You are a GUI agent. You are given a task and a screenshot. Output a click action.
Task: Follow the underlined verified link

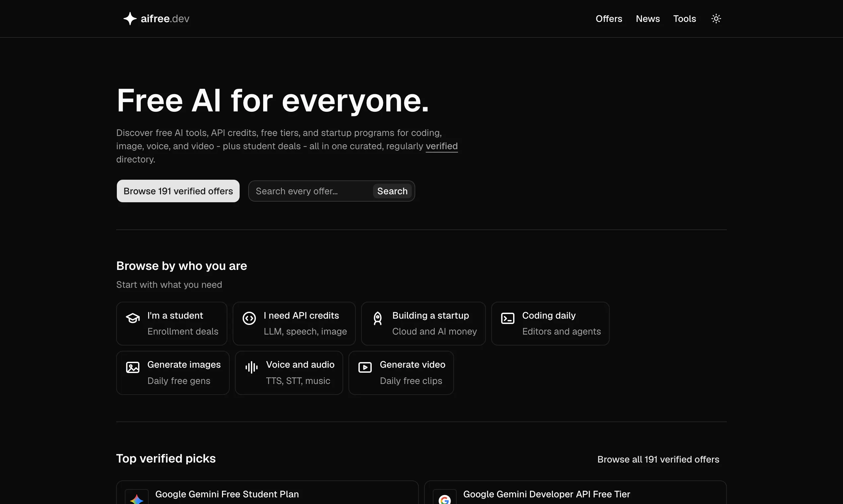(x=441, y=146)
